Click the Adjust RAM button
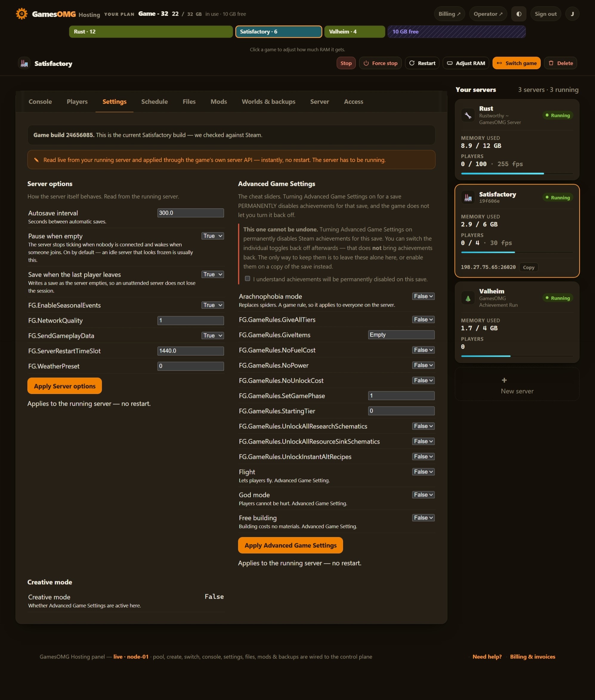 click(466, 63)
